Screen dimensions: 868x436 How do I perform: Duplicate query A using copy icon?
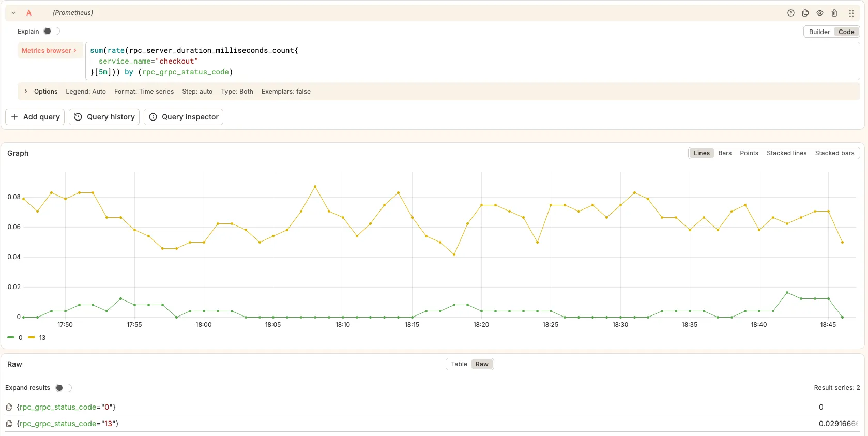point(805,13)
